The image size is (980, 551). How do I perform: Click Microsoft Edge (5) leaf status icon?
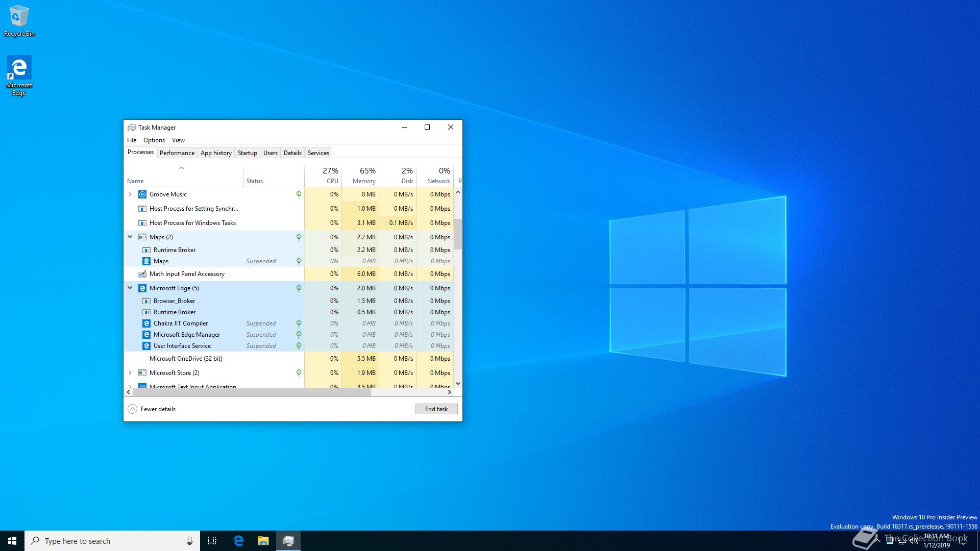[x=299, y=288]
